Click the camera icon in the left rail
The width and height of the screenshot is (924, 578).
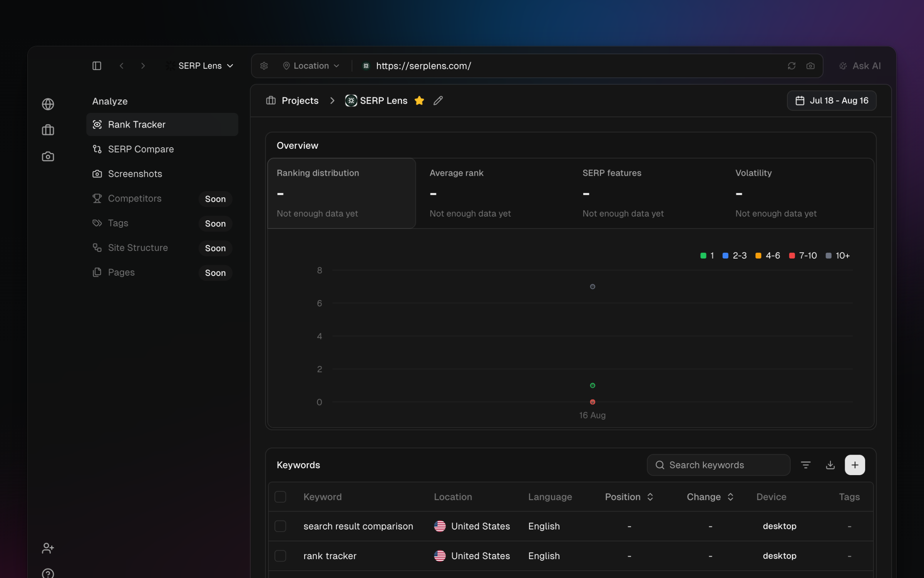click(48, 156)
